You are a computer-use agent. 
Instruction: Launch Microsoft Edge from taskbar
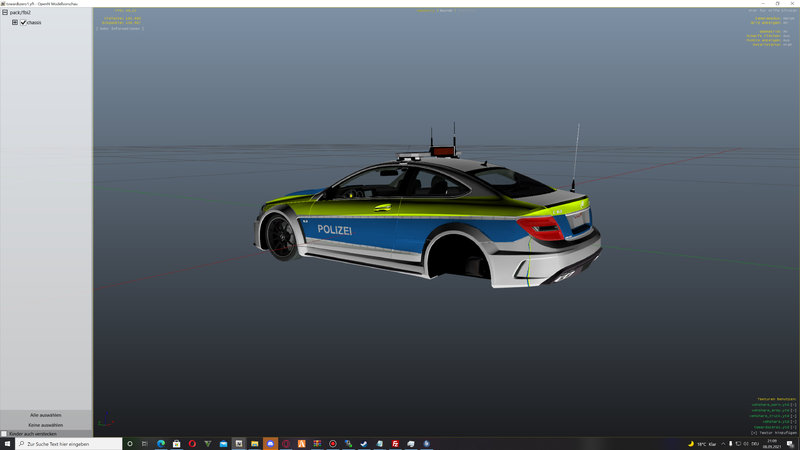161,444
